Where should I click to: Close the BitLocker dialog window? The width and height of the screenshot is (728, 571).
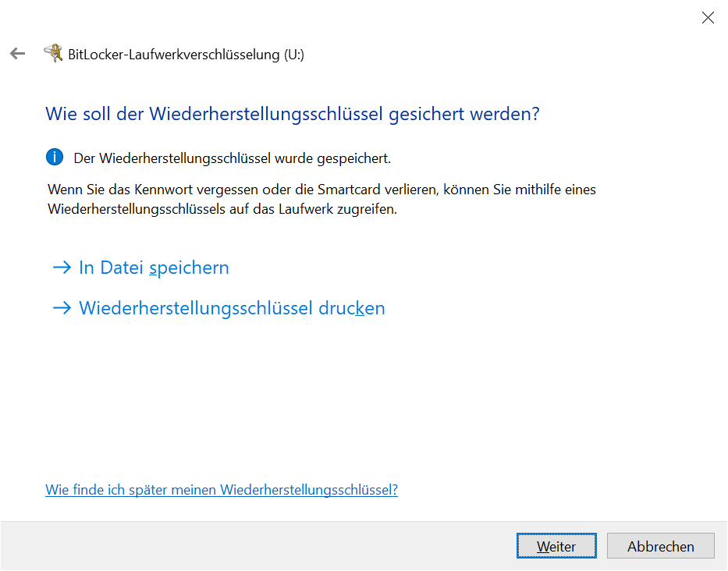[707, 18]
